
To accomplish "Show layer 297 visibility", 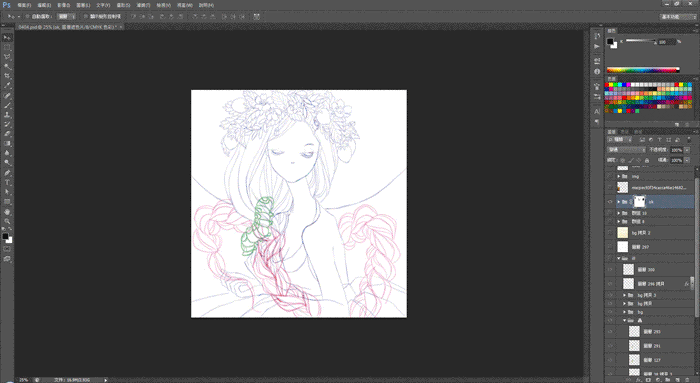I will [610, 247].
